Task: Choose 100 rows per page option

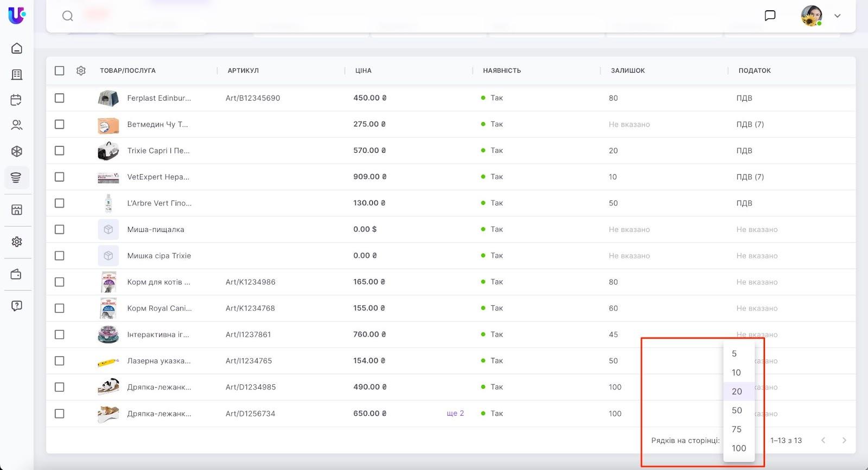Action: click(738, 448)
